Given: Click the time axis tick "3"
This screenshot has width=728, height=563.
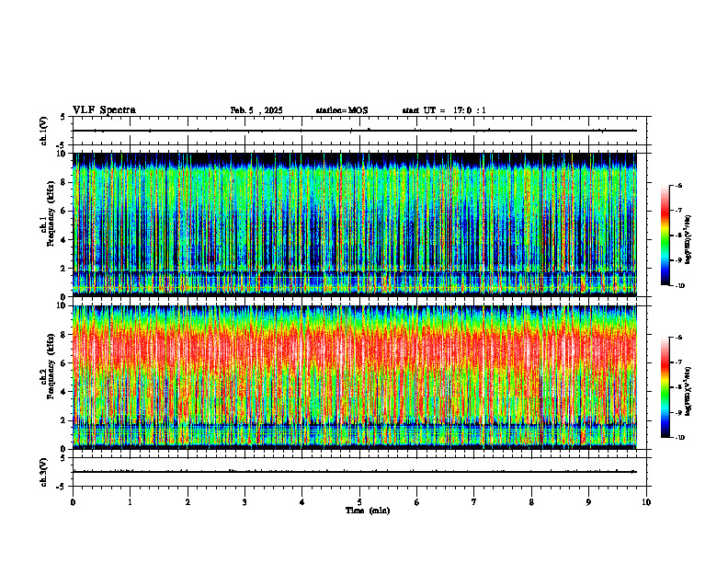Looking at the screenshot, I should coord(245,502).
